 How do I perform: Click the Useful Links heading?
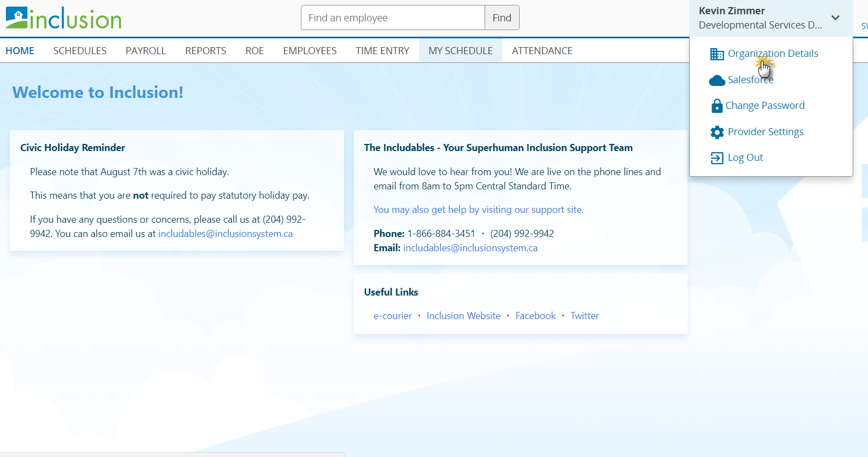click(x=391, y=292)
